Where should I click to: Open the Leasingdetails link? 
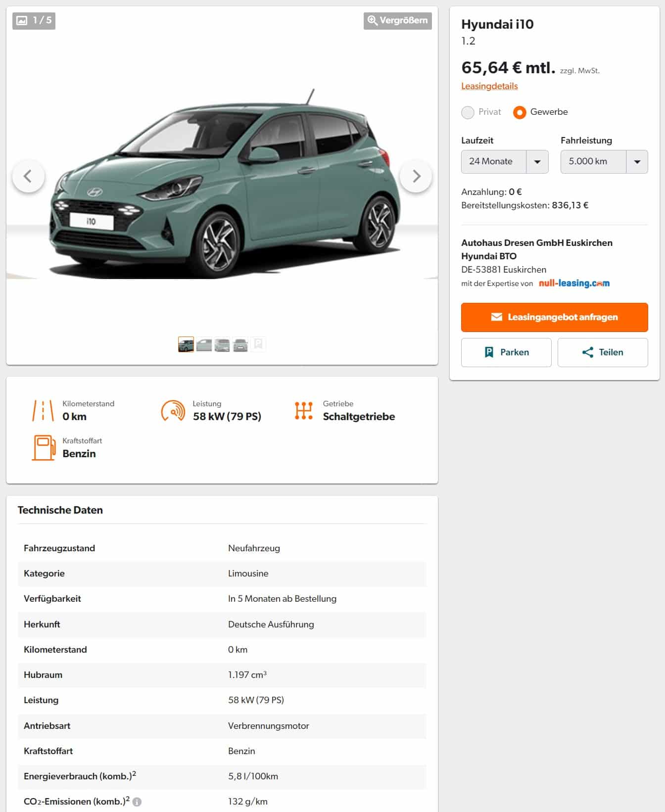[x=489, y=86]
